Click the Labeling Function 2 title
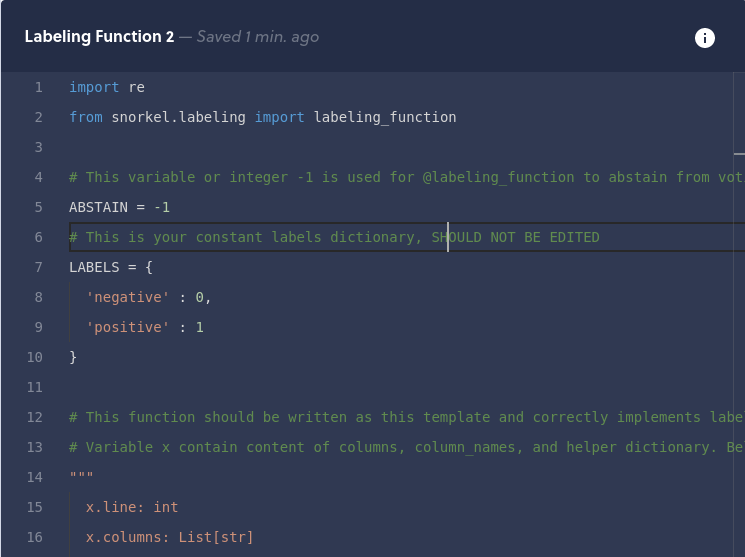The height and width of the screenshot is (557, 745). [99, 37]
